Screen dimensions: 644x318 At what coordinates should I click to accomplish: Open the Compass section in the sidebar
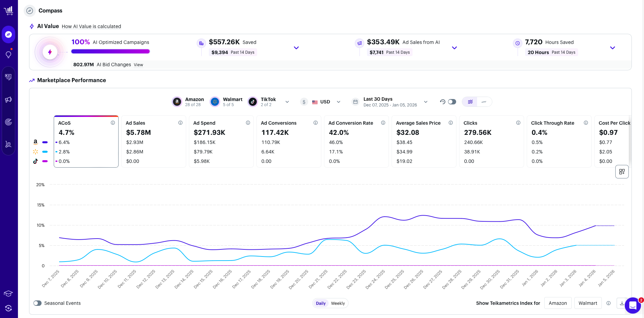click(x=8, y=34)
